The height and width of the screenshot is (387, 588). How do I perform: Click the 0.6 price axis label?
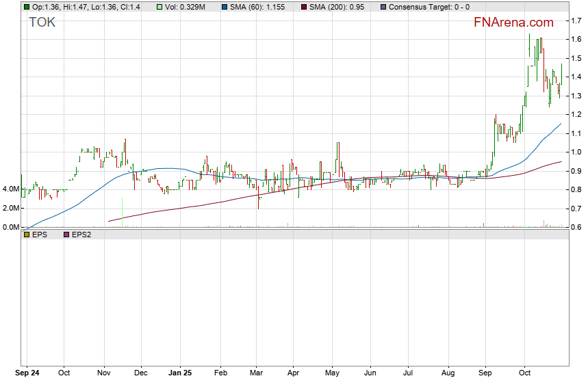pyautogui.click(x=577, y=227)
